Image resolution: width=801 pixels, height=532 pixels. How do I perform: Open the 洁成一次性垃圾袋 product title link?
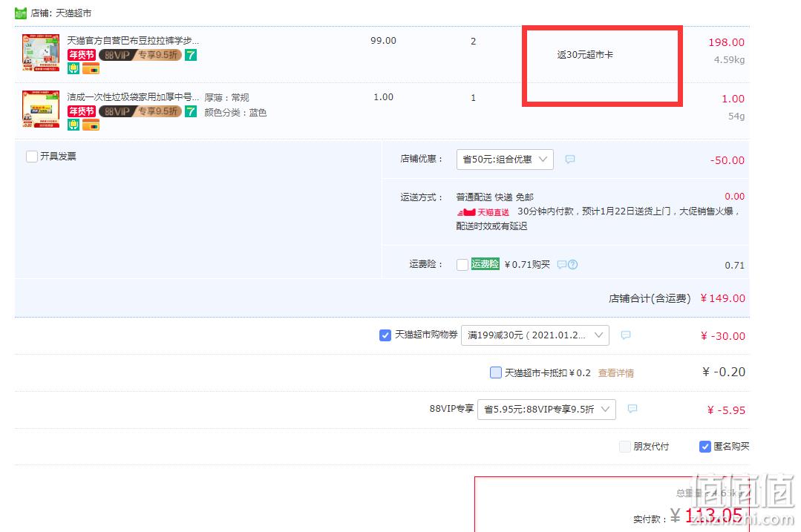(x=133, y=97)
